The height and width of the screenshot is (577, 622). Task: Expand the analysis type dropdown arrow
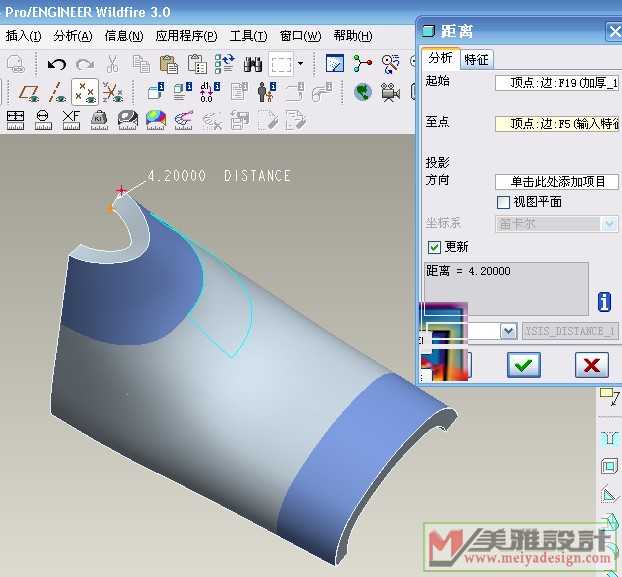[x=509, y=331]
